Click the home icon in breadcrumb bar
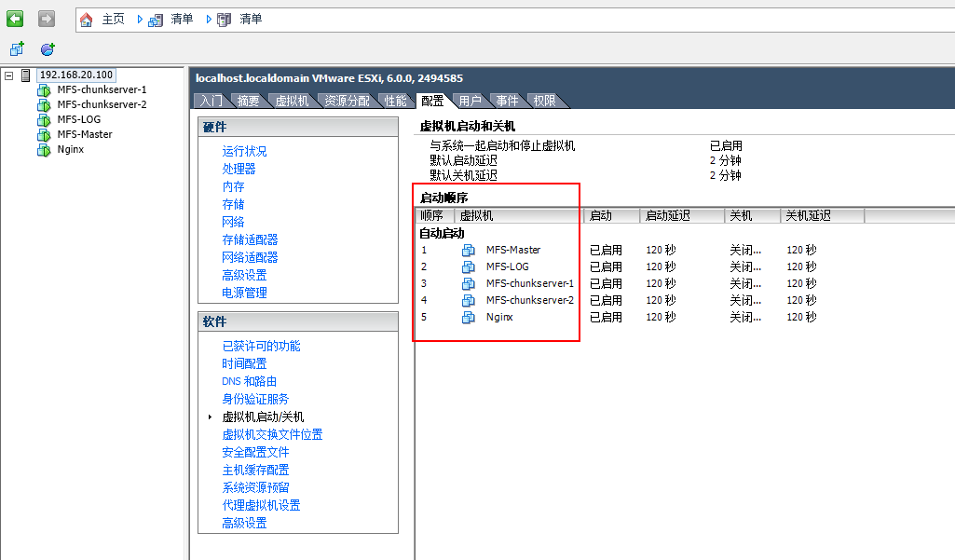 [86, 19]
